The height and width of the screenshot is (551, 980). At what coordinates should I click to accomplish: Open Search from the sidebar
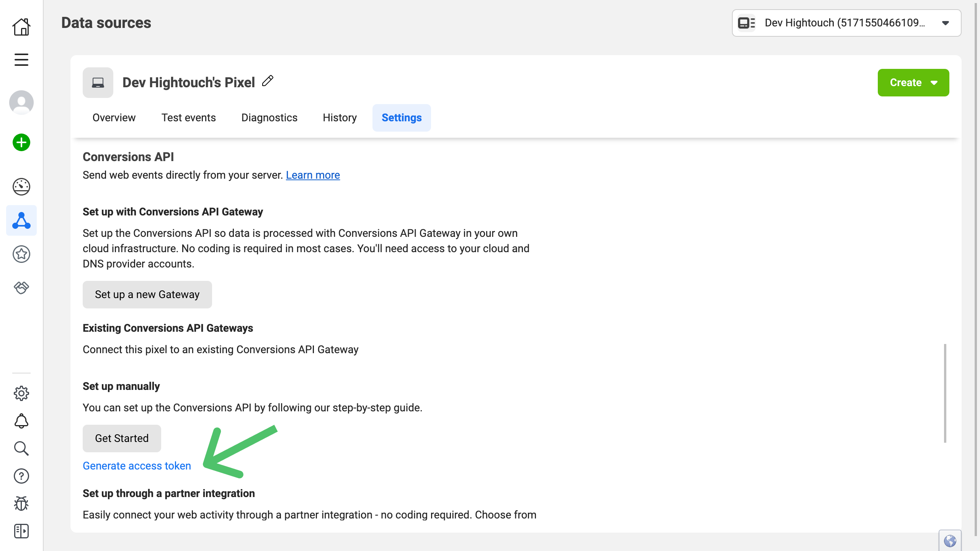tap(21, 448)
